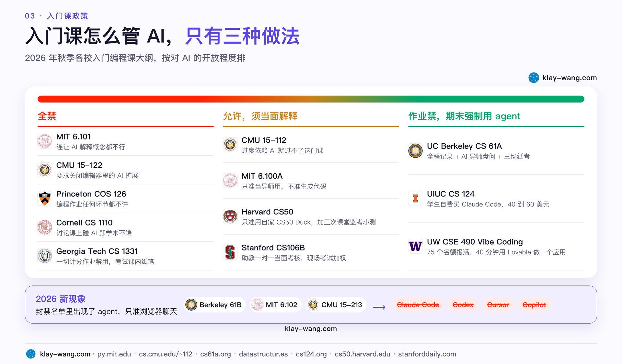Click the Georgia Tech seal icon
The image size is (622, 364).
45,256
